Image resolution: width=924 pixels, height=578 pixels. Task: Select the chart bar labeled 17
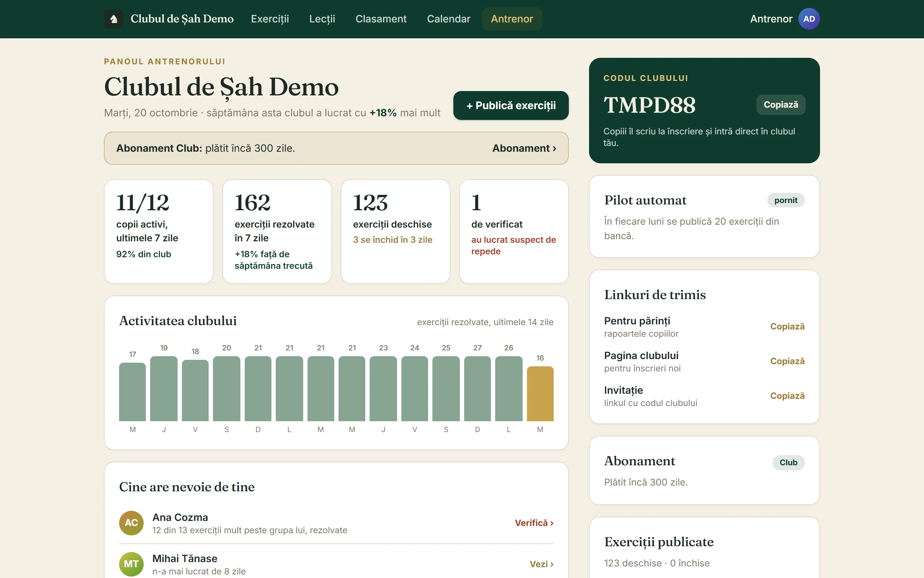tap(132, 392)
